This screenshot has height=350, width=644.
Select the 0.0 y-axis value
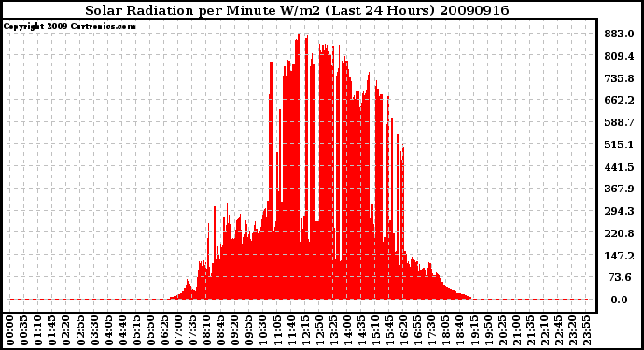point(620,300)
